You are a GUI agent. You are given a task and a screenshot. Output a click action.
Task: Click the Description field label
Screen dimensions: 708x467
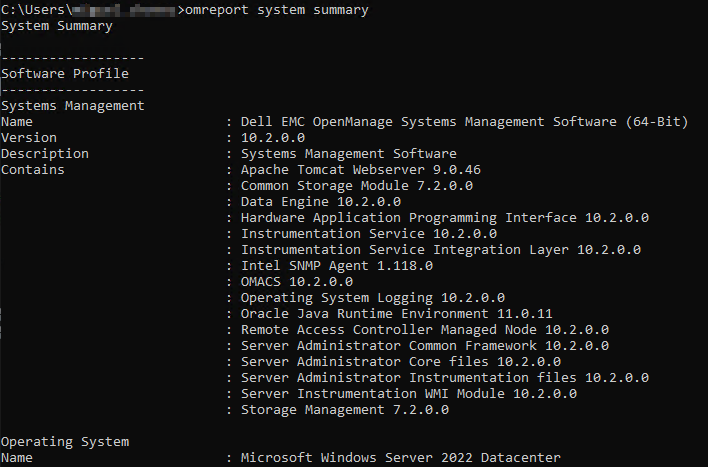coord(45,153)
